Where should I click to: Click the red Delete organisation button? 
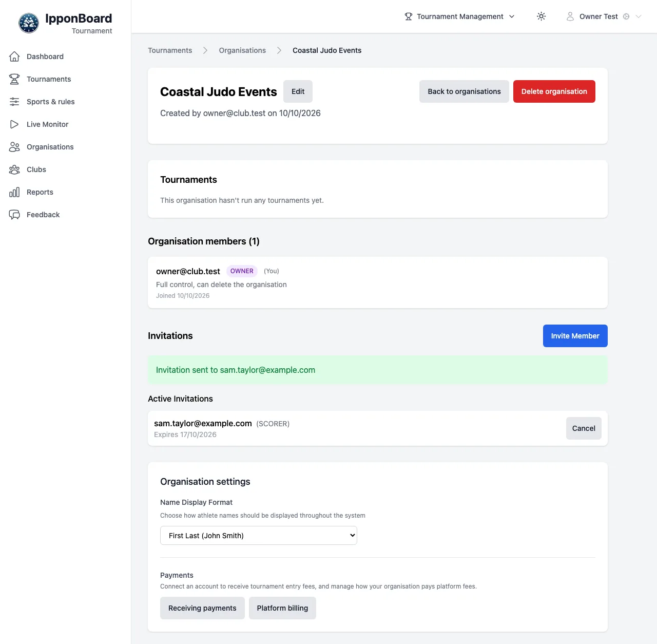(x=554, y=91)
